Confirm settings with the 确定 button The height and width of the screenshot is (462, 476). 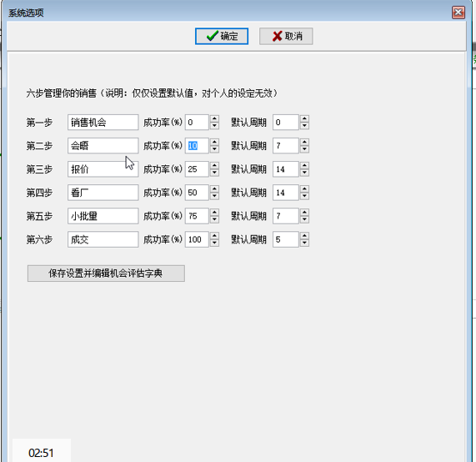pos(222,36)
